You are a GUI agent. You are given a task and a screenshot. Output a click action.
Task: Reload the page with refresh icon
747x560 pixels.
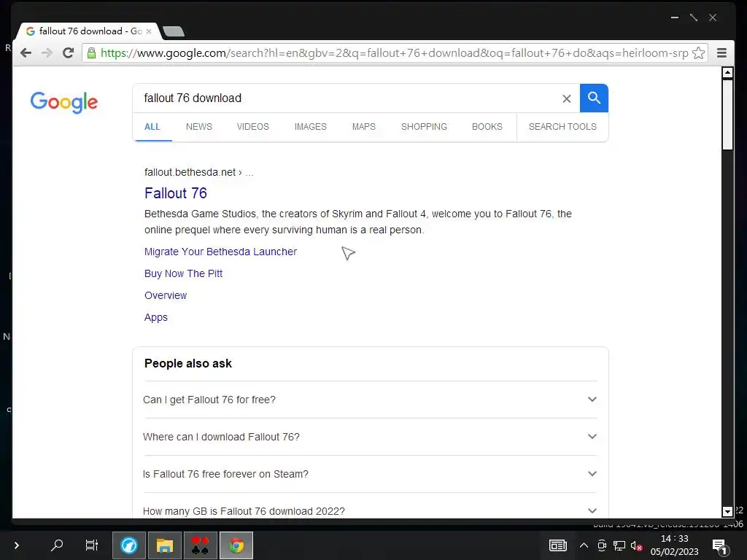click(68, 52)
